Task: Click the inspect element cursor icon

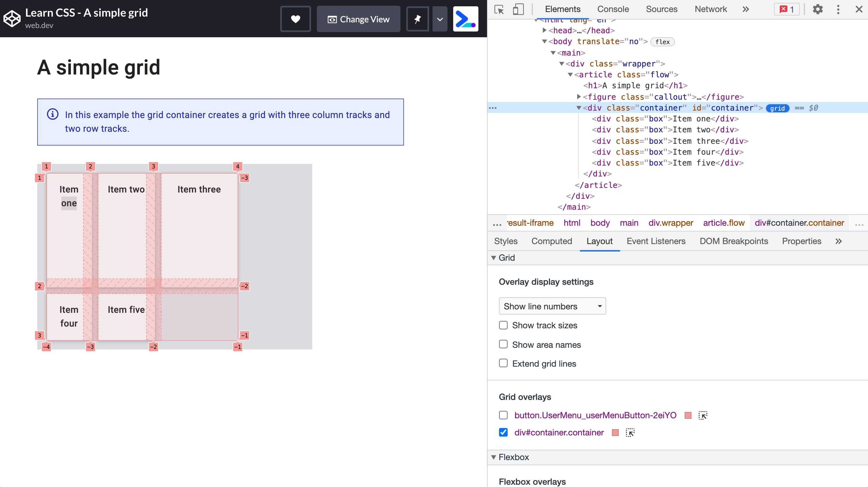Action: pos(500,9)
